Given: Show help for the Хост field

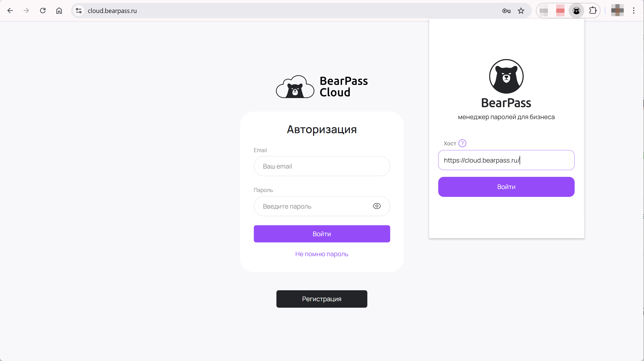Looking at the screenshot, I should [x=462, y=143].
